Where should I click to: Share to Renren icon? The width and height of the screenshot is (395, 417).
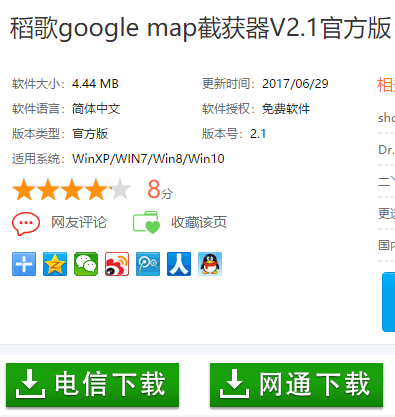pyautogui.click(x=179, y=264)
